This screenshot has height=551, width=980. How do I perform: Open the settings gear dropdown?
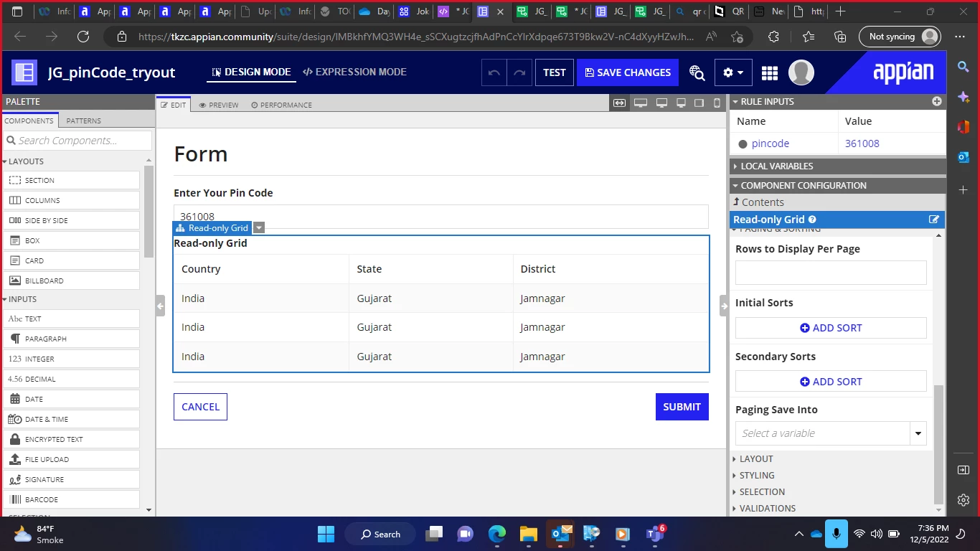pyautogui.click(x=733, y=72)
